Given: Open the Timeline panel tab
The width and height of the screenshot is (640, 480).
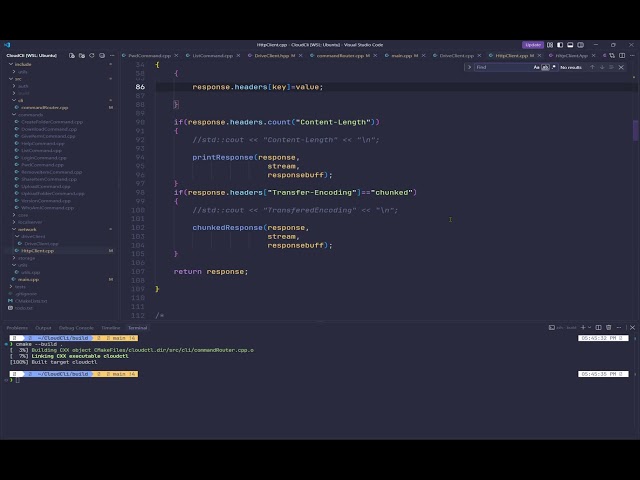Looking at the screenshot, I should coord(111,328).
